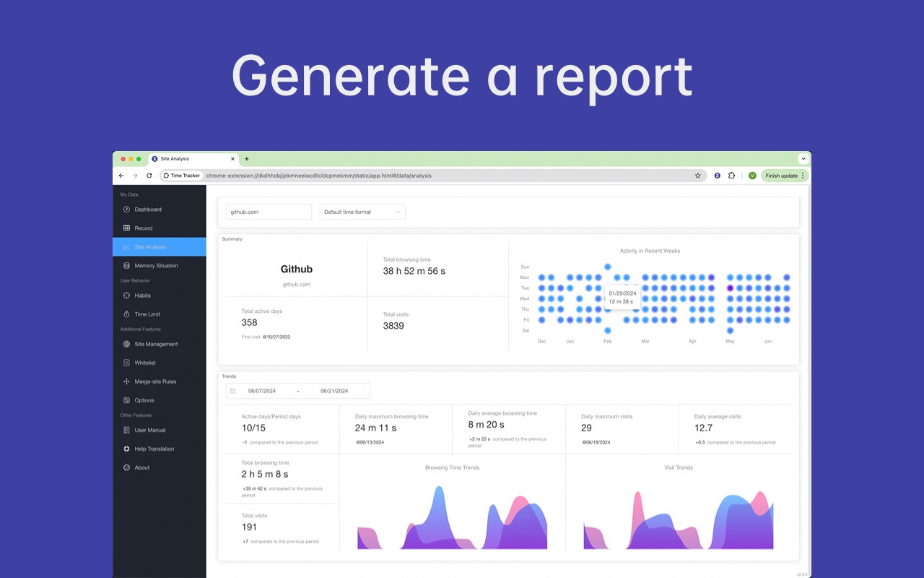Open the Habits section

click(141, 295)
